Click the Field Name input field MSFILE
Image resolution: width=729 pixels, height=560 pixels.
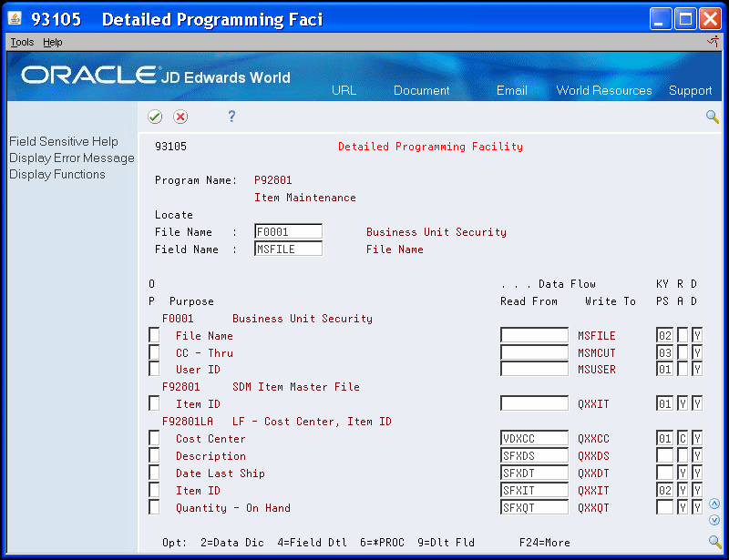tap(288, 249)
